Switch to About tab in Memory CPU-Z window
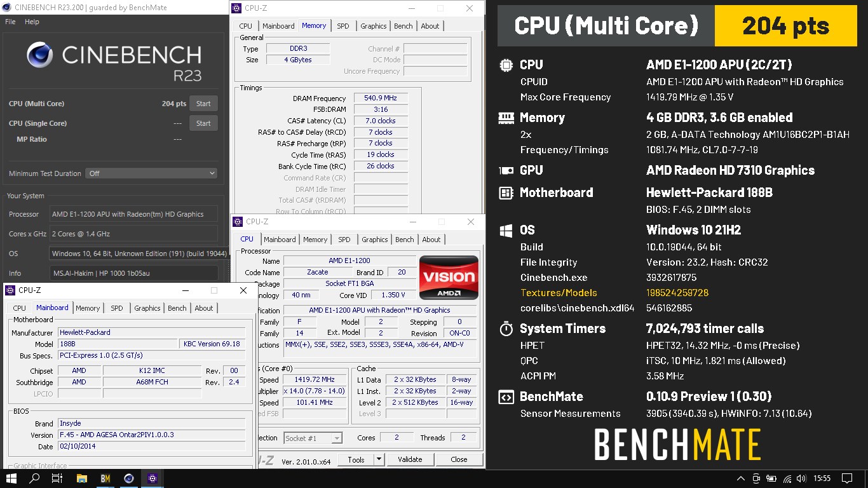 point(430,26)
